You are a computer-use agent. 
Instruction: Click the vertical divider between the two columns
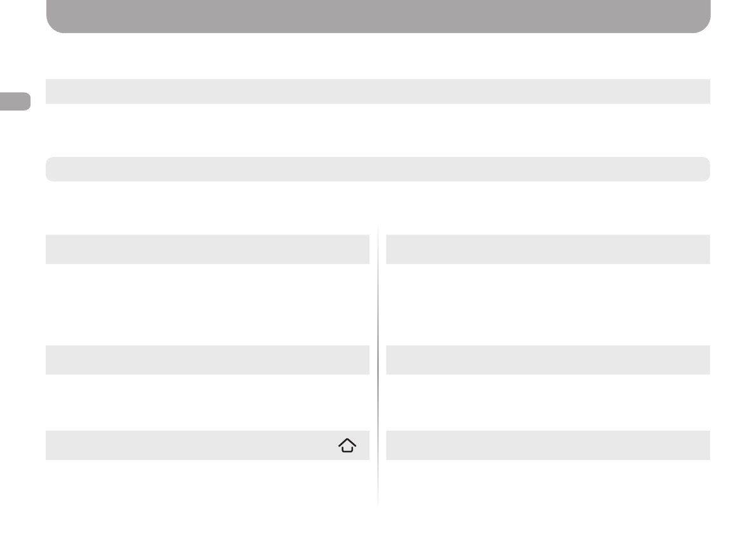tap(378, 368)
